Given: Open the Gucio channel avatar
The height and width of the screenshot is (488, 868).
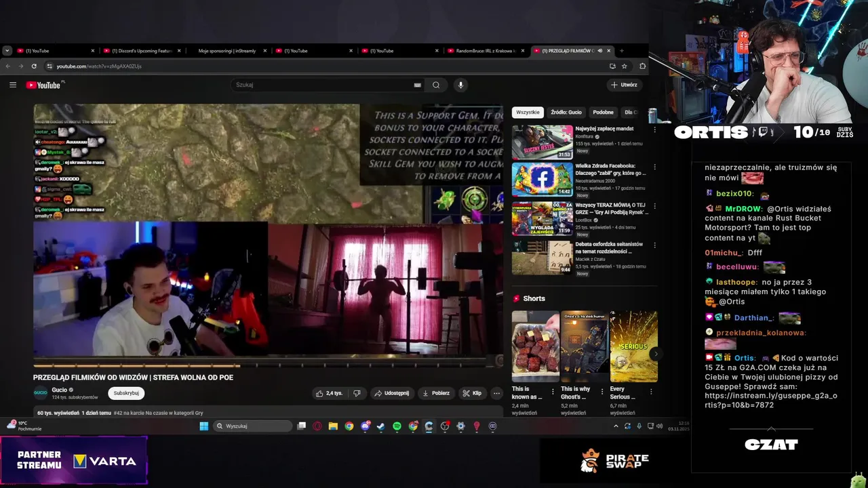Looking at the screenshot, I should point(41,392).
